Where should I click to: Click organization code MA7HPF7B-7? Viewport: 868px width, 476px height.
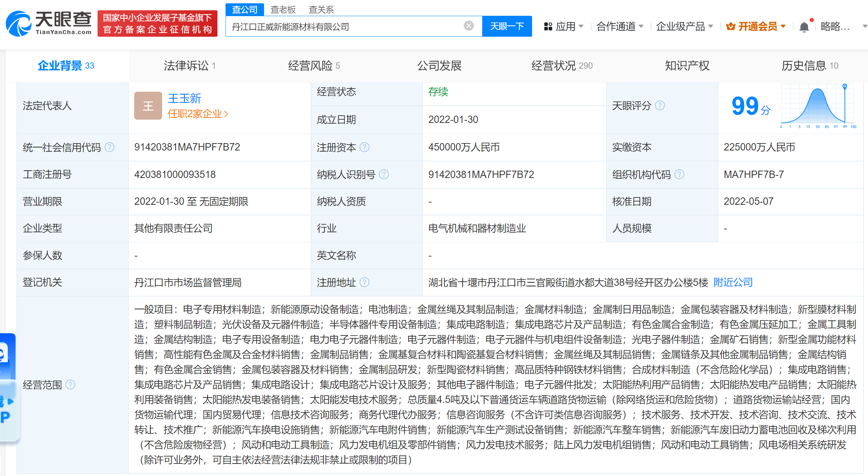[x=754, y=174]
